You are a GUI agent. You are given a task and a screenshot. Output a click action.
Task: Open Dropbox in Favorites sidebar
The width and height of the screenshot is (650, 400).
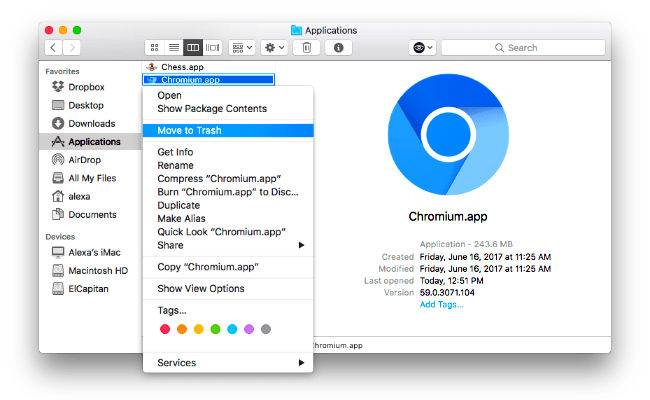coord(84,87)
